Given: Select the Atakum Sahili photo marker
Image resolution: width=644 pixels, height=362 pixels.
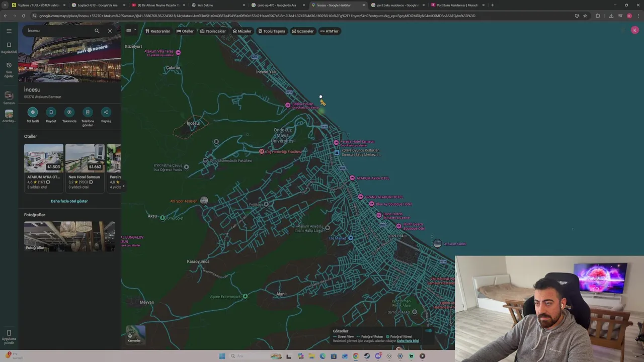Looking at the screenshot, I should [437, 244].
